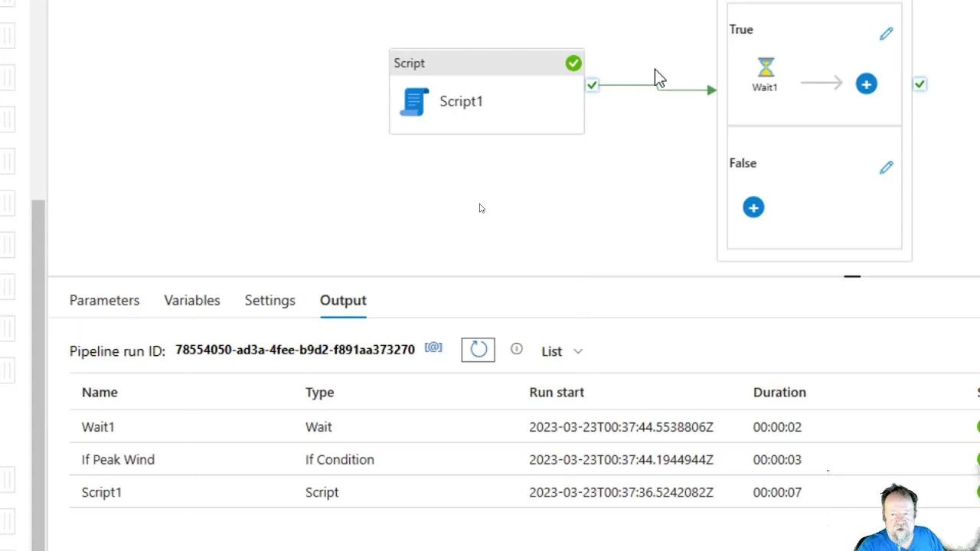Screen dimensions: 980x551
Task: Switch to the Variables tab
Action: (192, 301)
